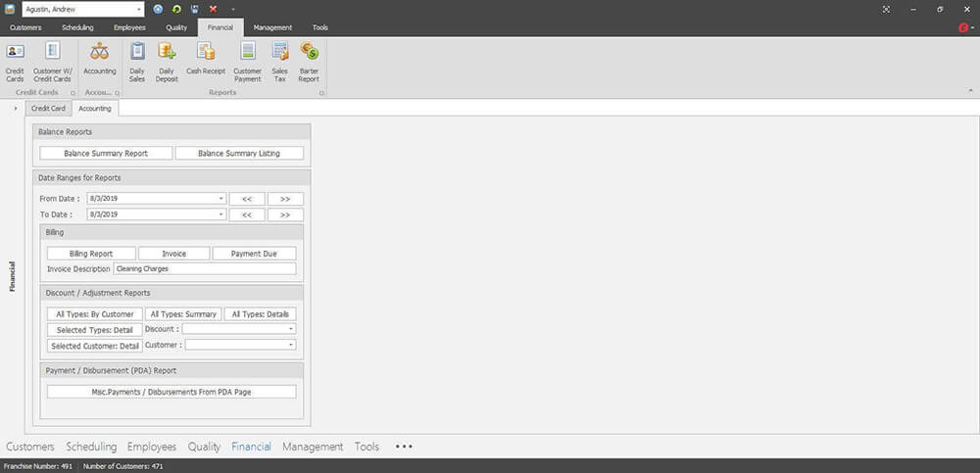
Task: Open the Sales Tax report
Action: [280, 61]
